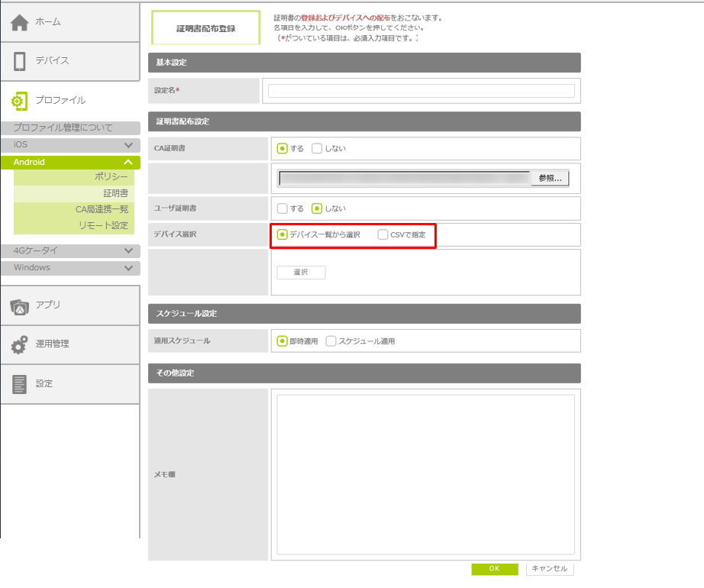Click the Home house icon
704x588 pixels.
click(20, 23)
